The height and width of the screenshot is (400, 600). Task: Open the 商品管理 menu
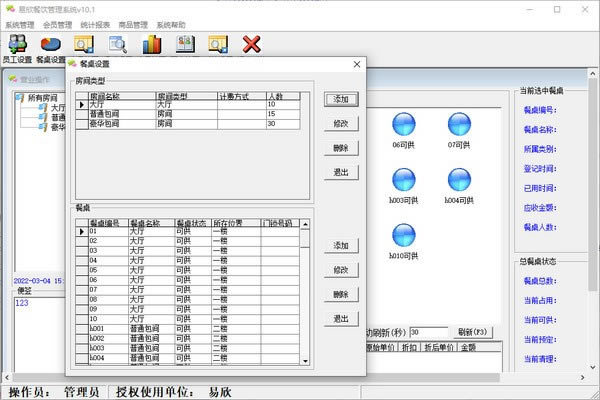[133, 24]
